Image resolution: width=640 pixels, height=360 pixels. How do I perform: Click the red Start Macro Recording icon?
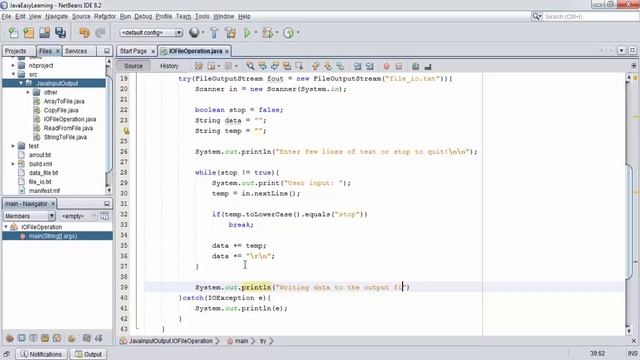(x=386, y=66)
